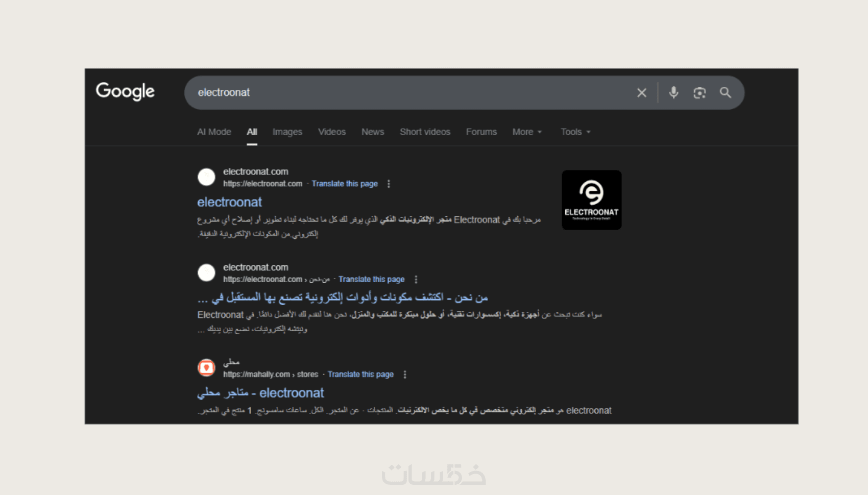Click the favicon of first electroonat.com result
Image resolution: width=868 pixels, height=495 pixels.
pos(206,177)
